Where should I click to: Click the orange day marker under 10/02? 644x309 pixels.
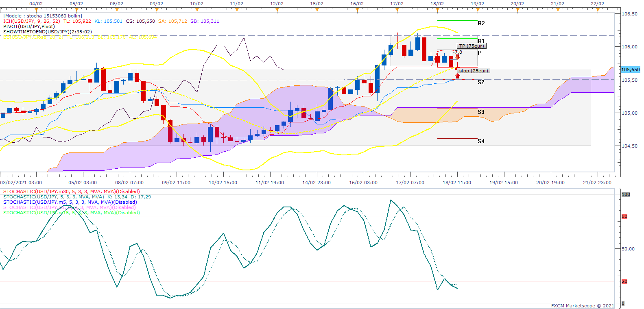(x=196, y=9)
